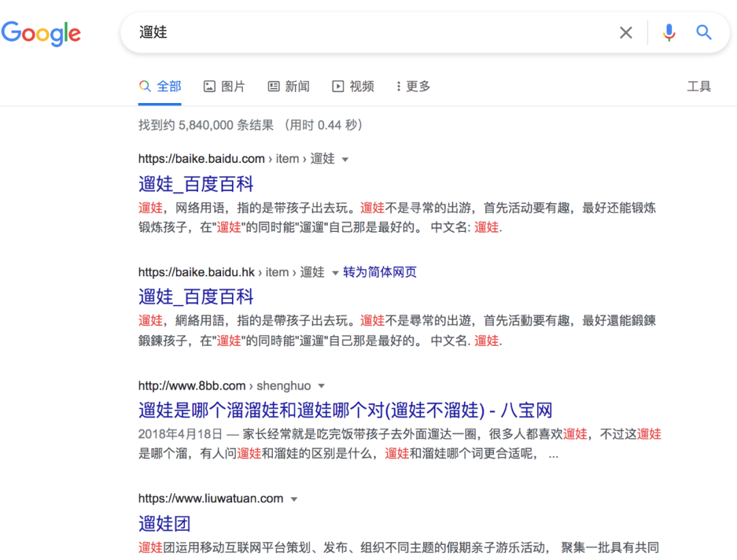
Task: Click the 全部 tab magnifier icon
Action: point(145,87)
